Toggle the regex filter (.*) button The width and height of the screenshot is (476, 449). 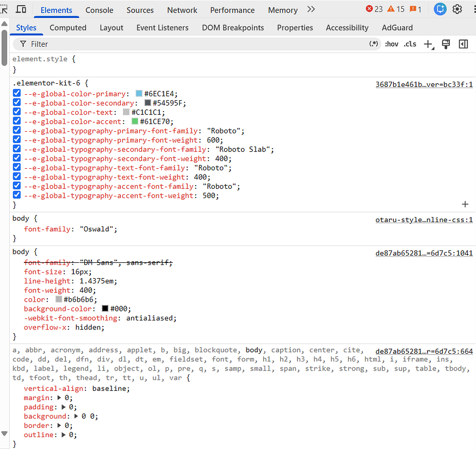[x=374, y=44]
